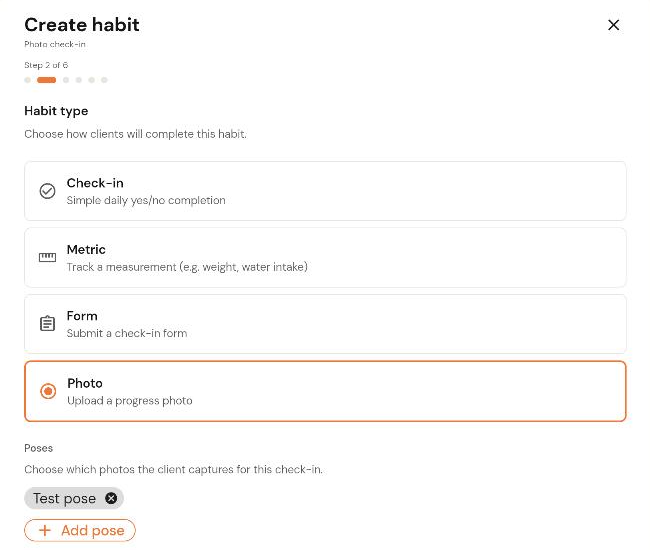This screenshot has width=650, height=550.
Task: Jump to the fourth step dot
Action: tap(79, 80)
